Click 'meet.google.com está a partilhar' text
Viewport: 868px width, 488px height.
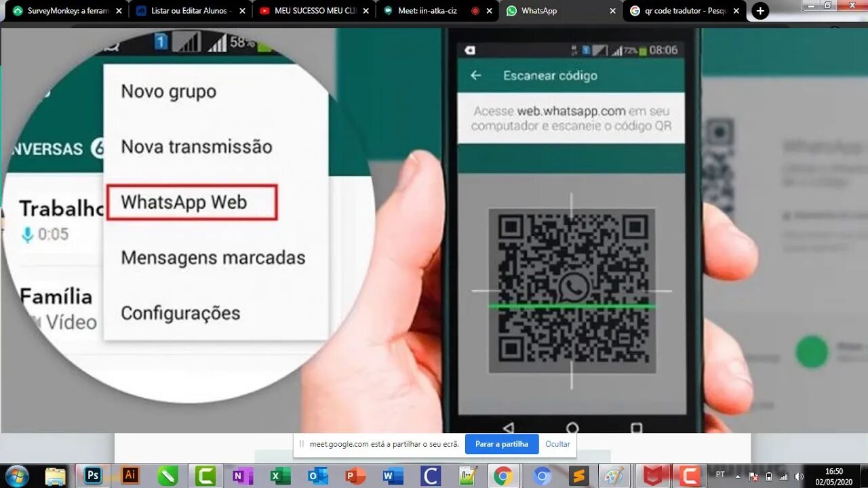coord(384,444)
